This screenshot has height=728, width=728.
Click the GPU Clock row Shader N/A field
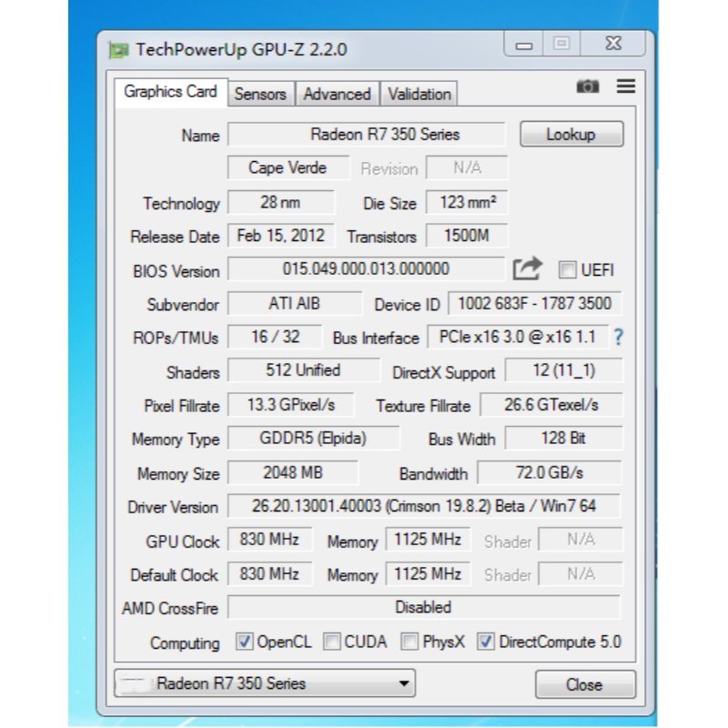(x=581, y=540)
